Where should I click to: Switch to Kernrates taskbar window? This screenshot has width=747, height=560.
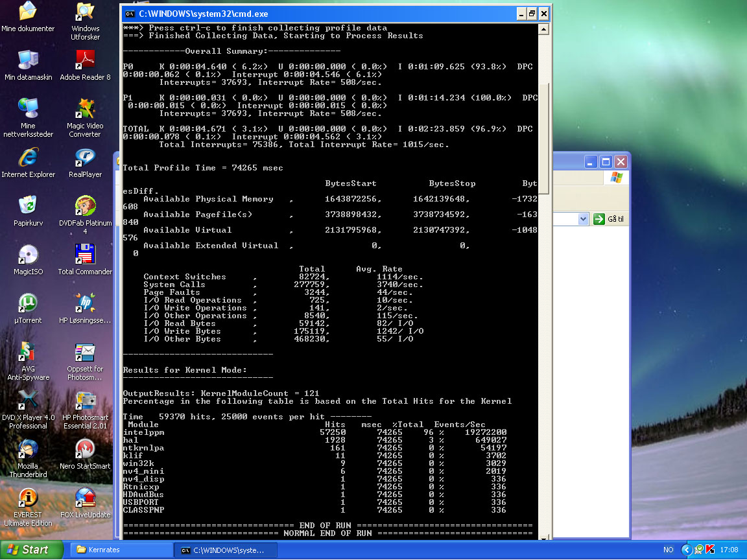tap(120, 550)
